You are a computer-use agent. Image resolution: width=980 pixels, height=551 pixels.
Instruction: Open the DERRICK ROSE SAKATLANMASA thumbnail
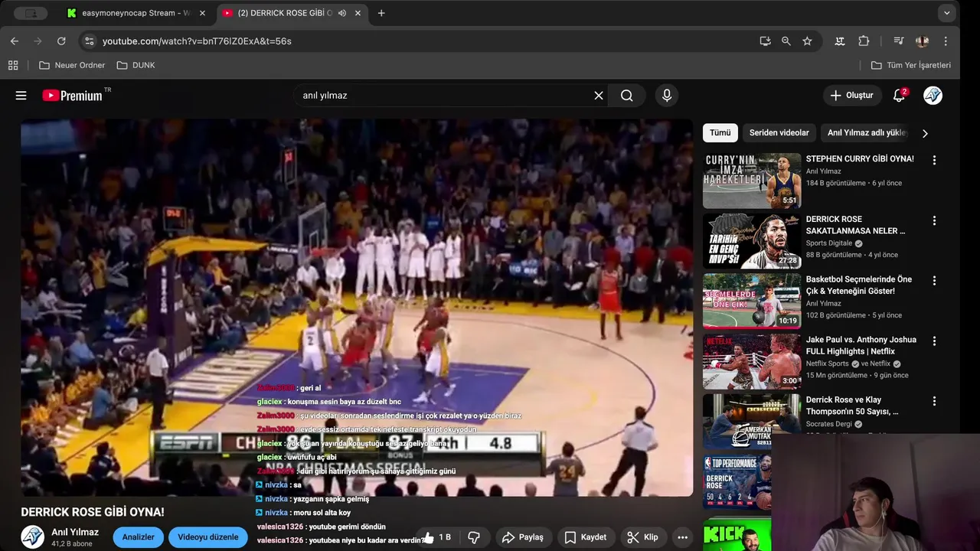(x=752, y=241)
